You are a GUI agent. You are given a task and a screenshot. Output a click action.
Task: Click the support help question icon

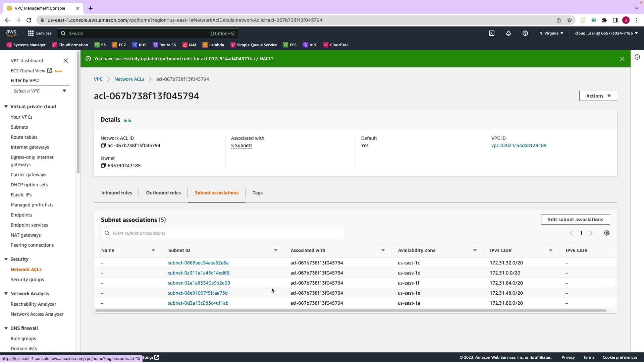[525, 33]
